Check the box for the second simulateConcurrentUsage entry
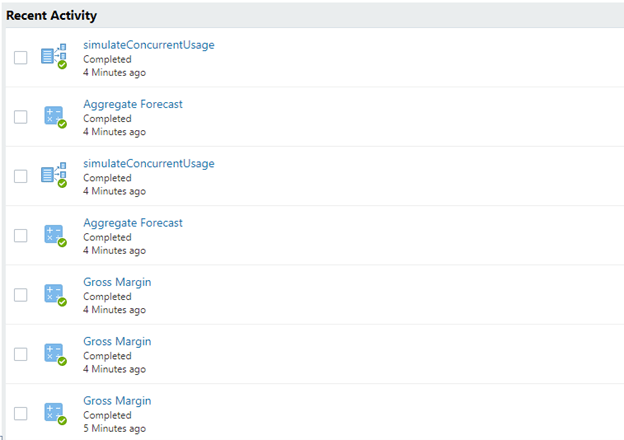 (21, 176)
